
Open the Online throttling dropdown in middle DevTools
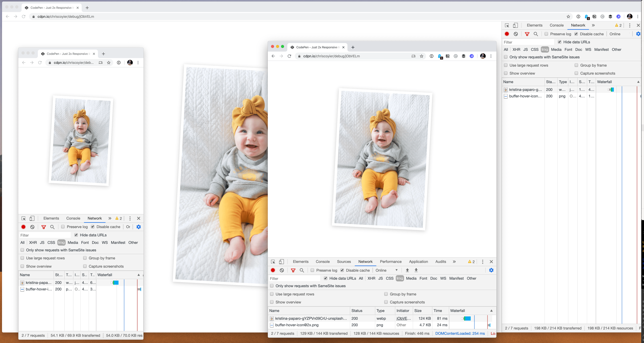click(387, 270)
